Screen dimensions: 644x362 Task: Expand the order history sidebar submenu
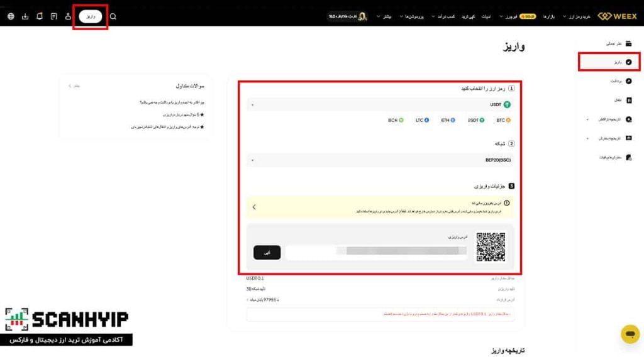(587, 138)
